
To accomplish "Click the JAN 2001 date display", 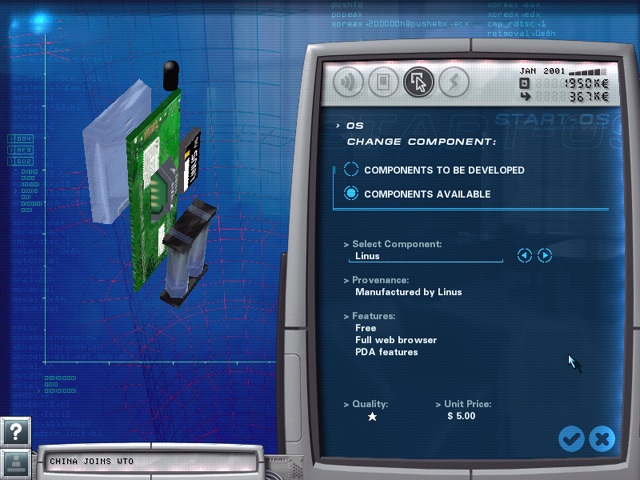I will pos(543,71).
